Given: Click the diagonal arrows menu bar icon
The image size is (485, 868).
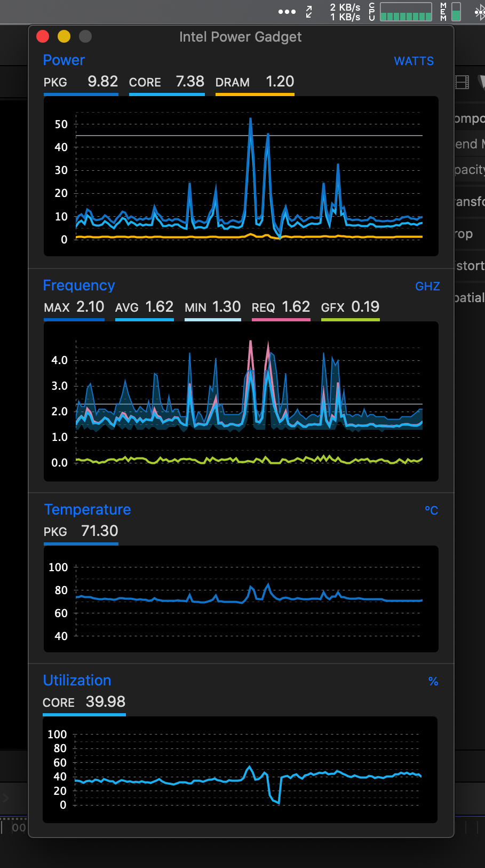Looking at the screenshot, I should [x=309, y=12].
